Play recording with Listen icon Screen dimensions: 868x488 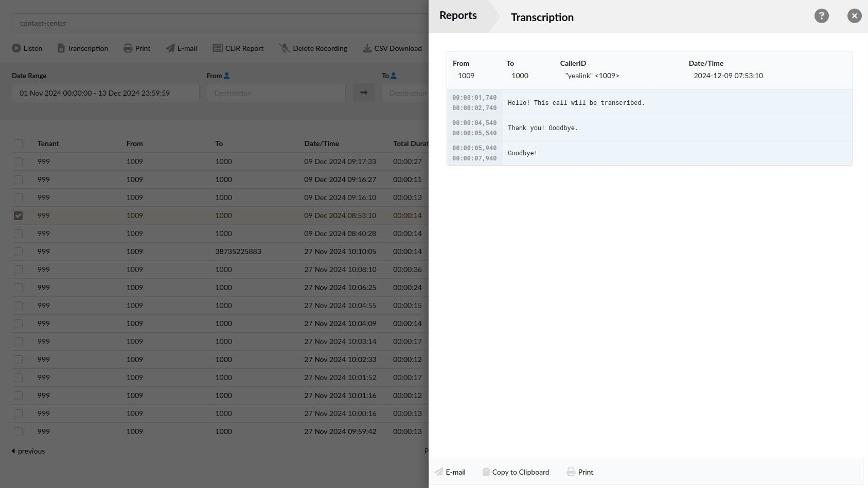(16, 48)
